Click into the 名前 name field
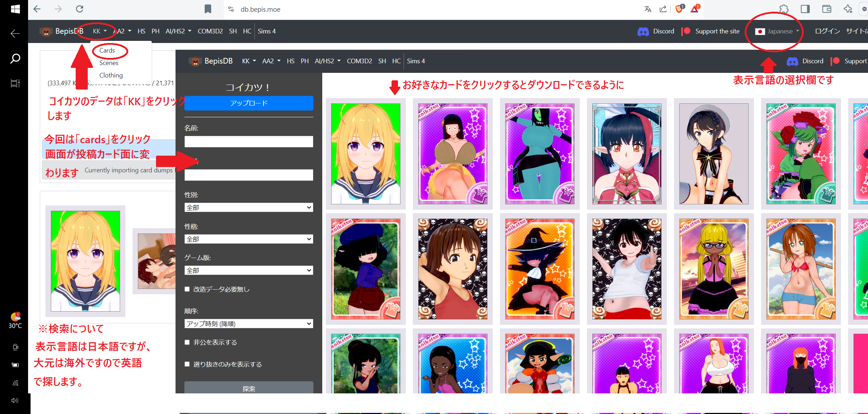Image resolution: width=868 pixels, height=414 pixels. point(249,142)
